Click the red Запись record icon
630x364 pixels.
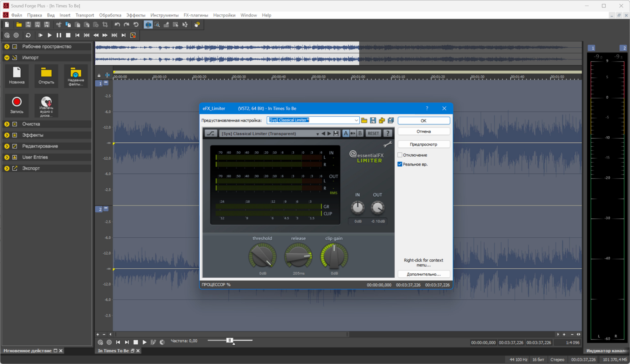coord(17,105)
